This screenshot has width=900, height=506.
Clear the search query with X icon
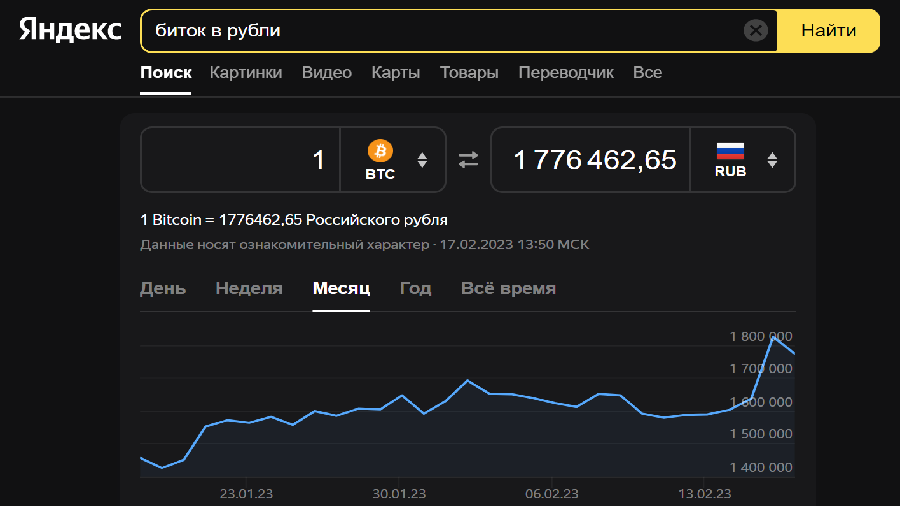756,31
